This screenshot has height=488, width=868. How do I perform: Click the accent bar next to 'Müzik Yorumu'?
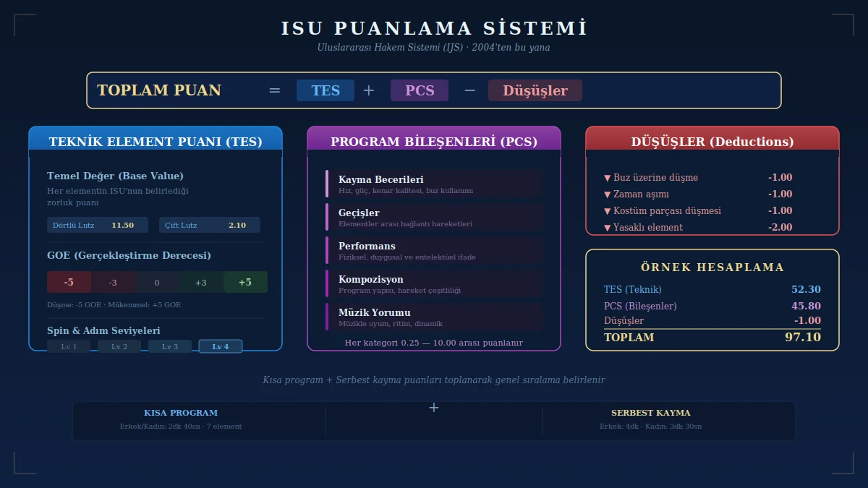click(x=327, y=317)
